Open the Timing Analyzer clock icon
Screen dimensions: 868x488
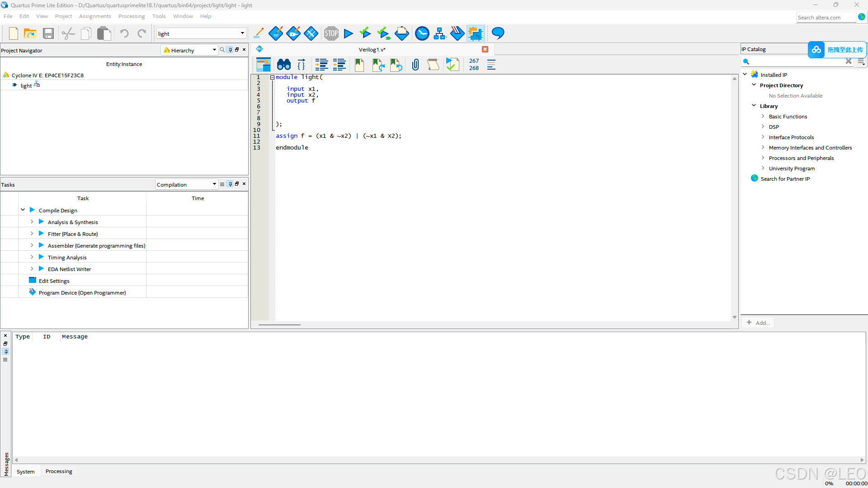pos(422,33)
